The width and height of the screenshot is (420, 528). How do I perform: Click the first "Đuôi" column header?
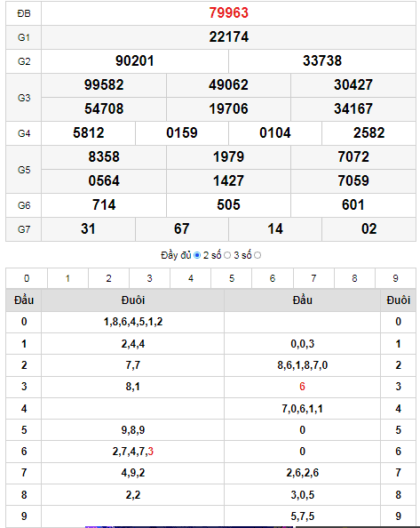coord(133,300)
